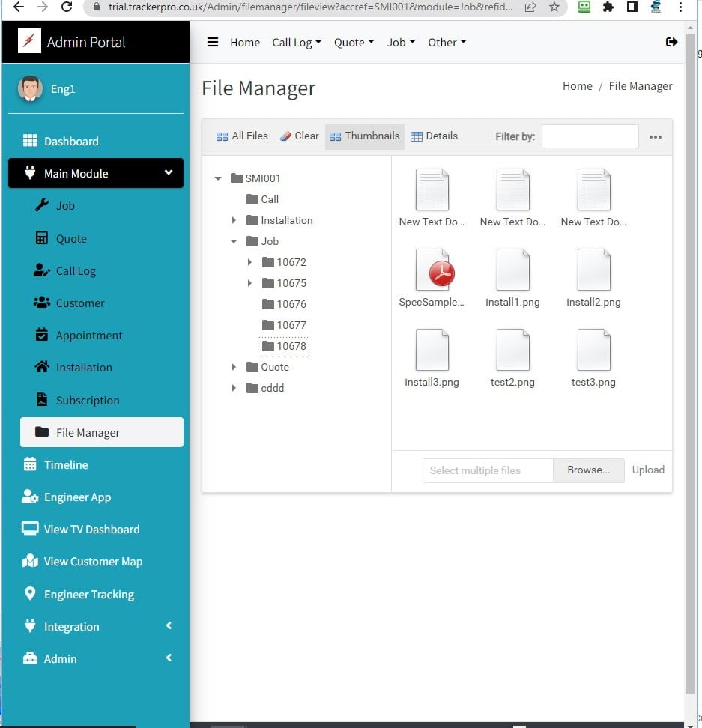Click the Browse... button
Viewport: 702px width, 728px height.
588,470
